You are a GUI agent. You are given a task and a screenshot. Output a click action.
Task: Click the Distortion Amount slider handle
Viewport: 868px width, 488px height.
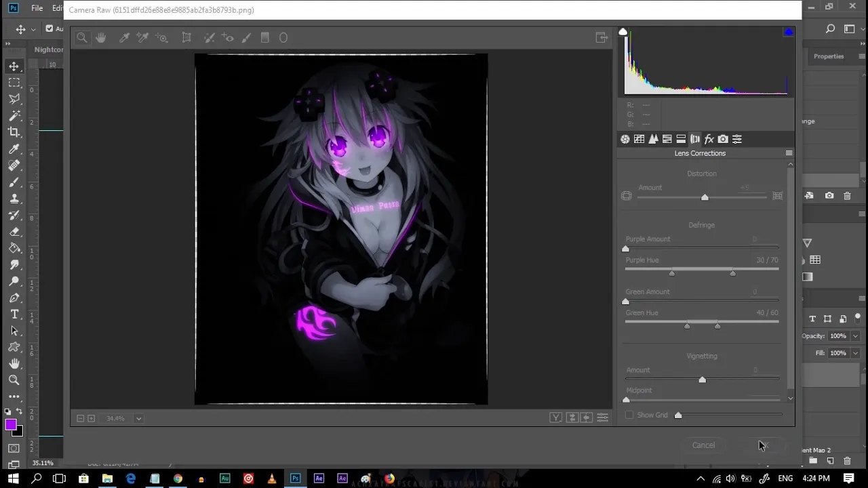tap(705, 197)
